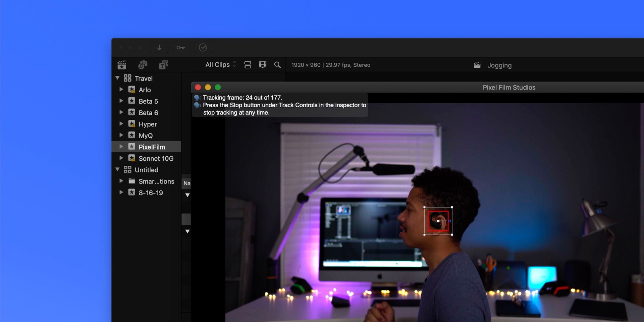Open the Keyword editor key icon
This screenshot has width=644, height=322.
pyautogui.click(x=181, y=47)
